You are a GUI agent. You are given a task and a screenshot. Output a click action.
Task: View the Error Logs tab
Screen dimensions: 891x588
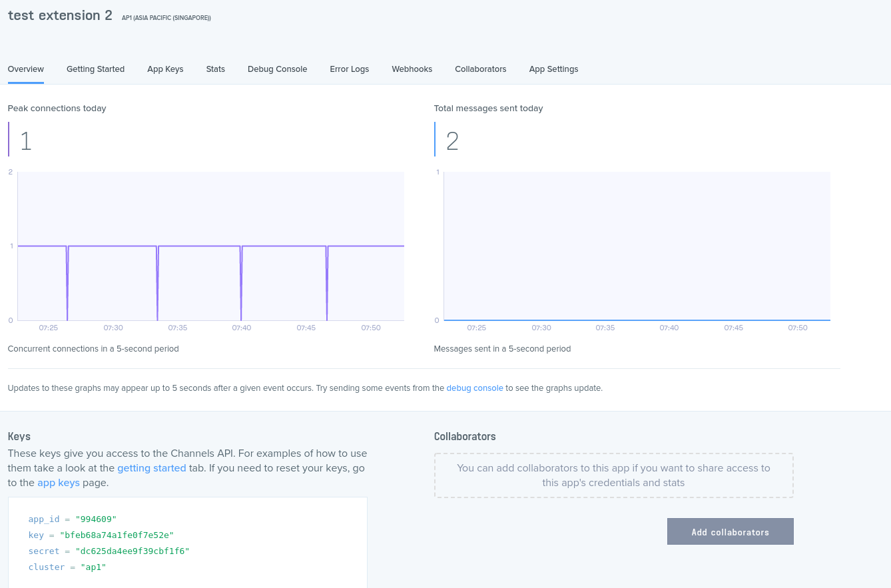[349, 69]
